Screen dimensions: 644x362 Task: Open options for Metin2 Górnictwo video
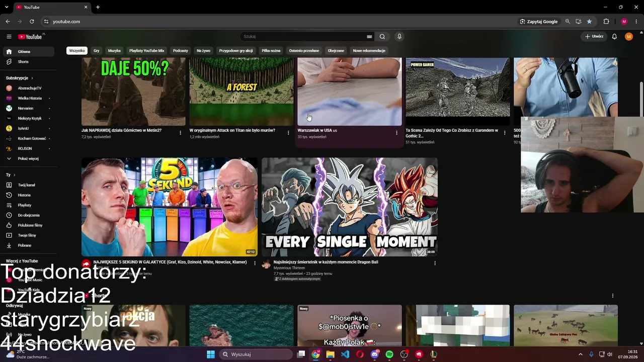[180, 133]
